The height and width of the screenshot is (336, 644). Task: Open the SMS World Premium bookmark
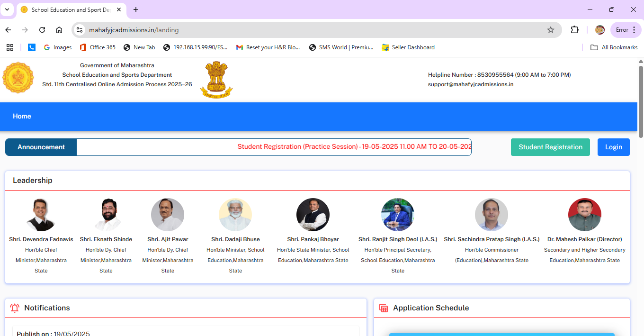pos(341,47)
